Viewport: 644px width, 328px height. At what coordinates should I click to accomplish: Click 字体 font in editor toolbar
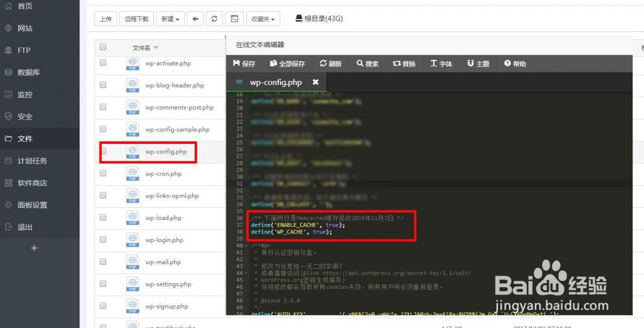pos(441,63)
